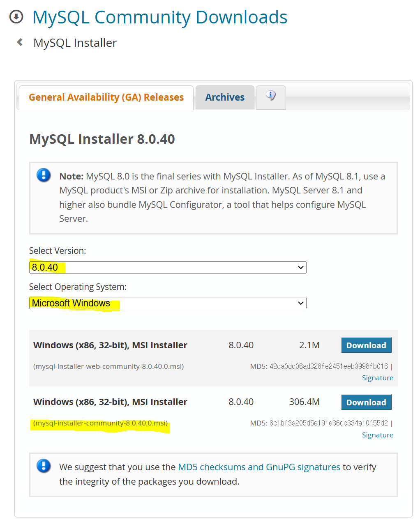420x522 pixels.
Task: Open the information icon tab
Action: (271, 97)
